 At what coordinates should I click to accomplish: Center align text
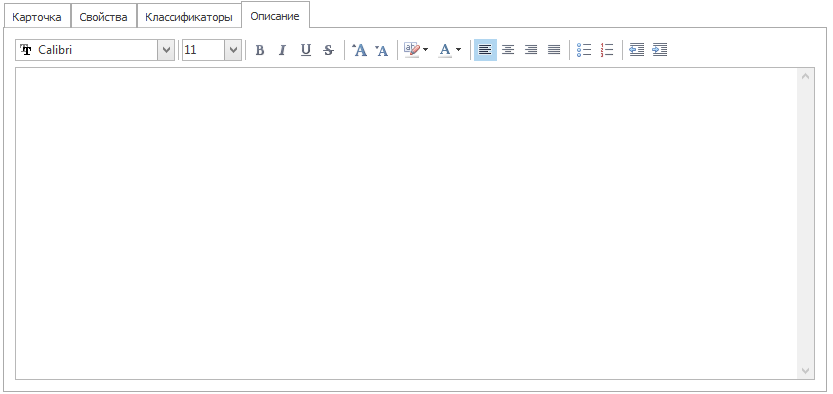[508, 50]
